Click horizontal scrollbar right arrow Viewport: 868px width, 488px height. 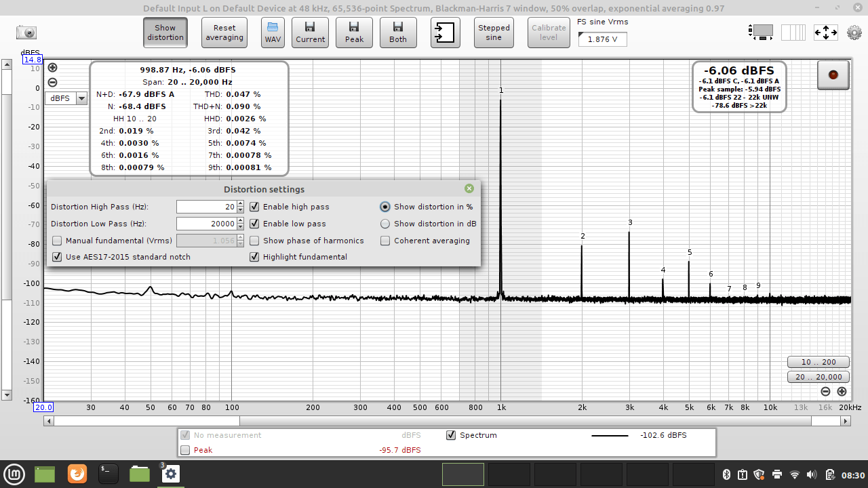pos(846,421)
